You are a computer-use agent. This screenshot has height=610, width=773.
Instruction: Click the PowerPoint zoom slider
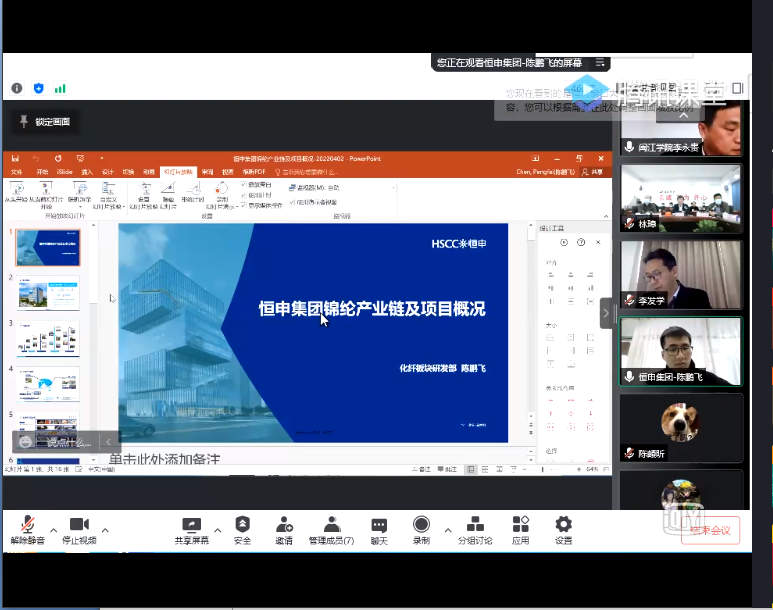coord(551,469)
